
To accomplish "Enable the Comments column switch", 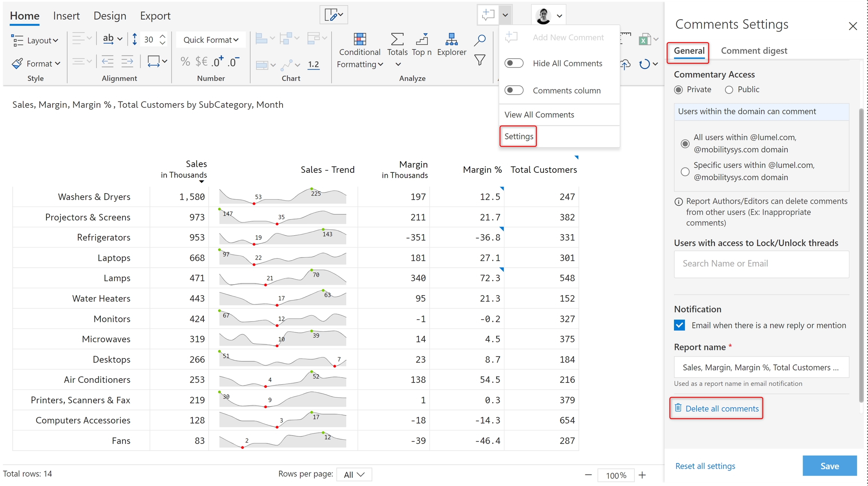I will pyautogui.click(x=514, y=90).
